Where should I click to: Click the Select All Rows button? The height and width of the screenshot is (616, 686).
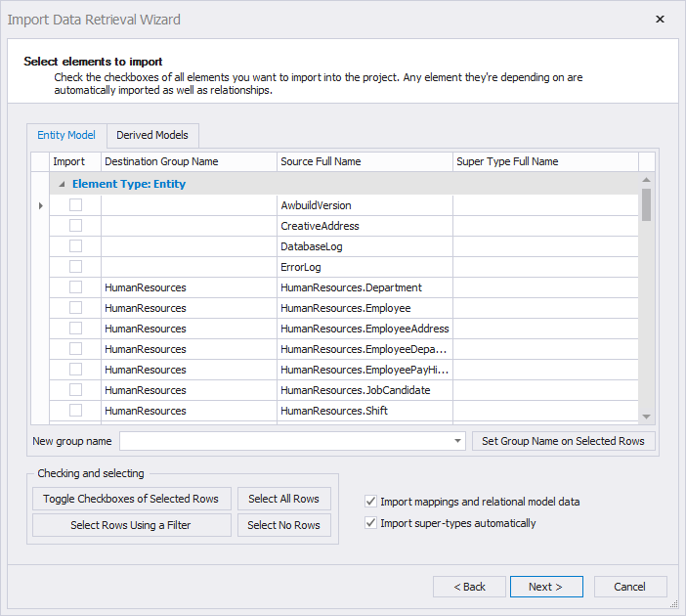click(x=283, y=499)
